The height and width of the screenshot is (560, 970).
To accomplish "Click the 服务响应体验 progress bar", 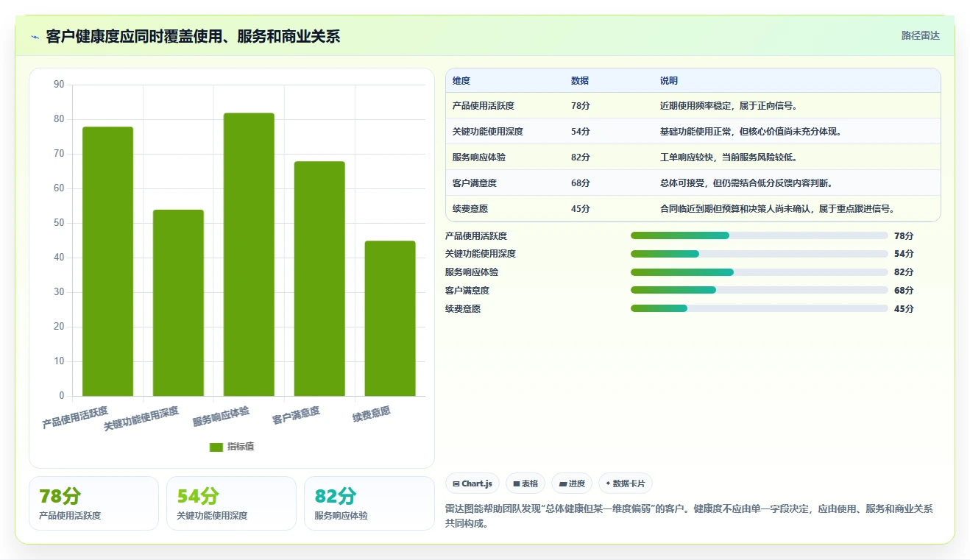I will point(760,272).
